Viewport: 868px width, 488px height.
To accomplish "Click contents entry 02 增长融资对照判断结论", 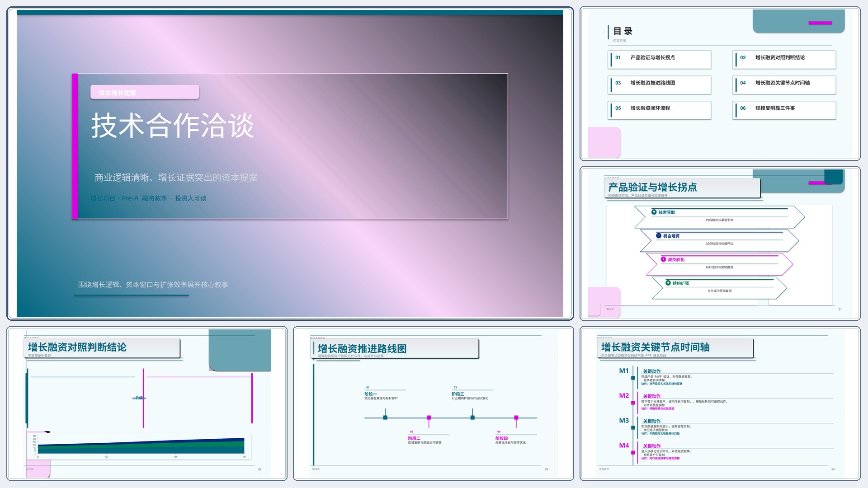I will pyautogui.click(x=784, y=59).
